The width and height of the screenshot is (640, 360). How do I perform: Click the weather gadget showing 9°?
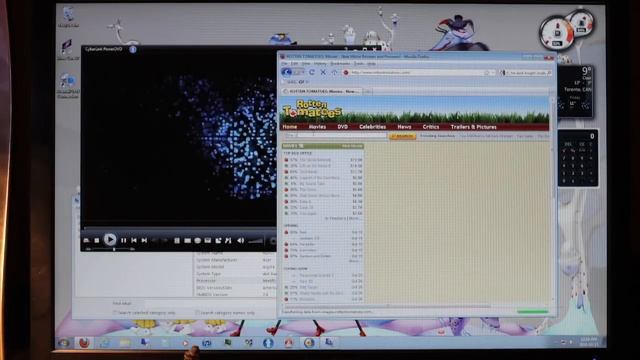coord(576,92)
